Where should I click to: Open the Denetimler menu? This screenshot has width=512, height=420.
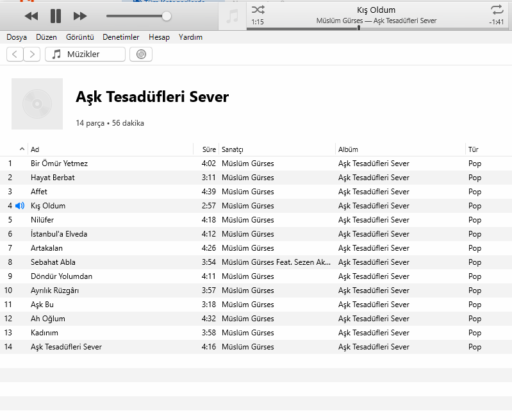[x=121, y=37]
